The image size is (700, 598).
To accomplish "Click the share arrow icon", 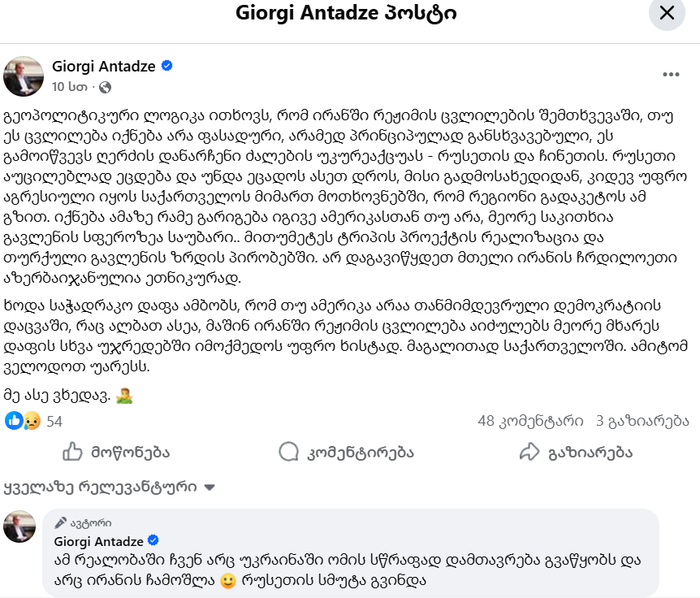I will click(x=529, y=452).
